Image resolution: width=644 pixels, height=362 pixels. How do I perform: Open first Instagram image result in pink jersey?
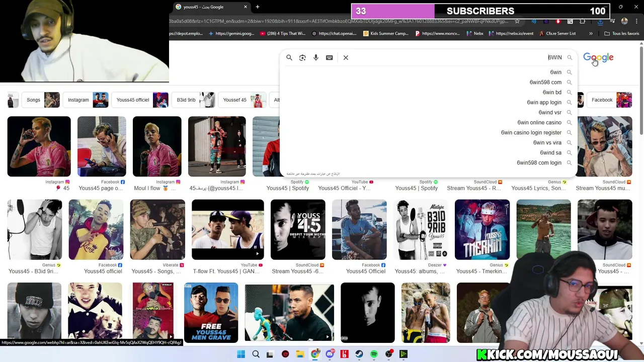click(39, 146)
